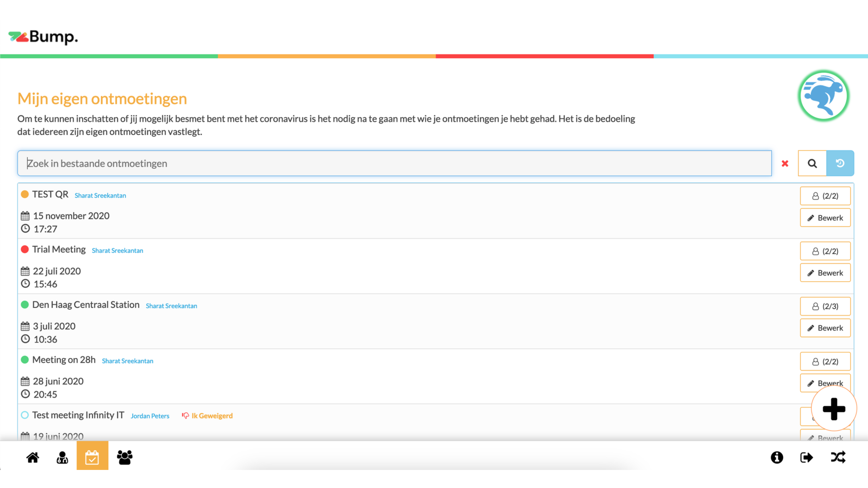Click the running rabbit avatar
Image resolution: width=868 pixels, height=488 pixels.
click(823, 96)
